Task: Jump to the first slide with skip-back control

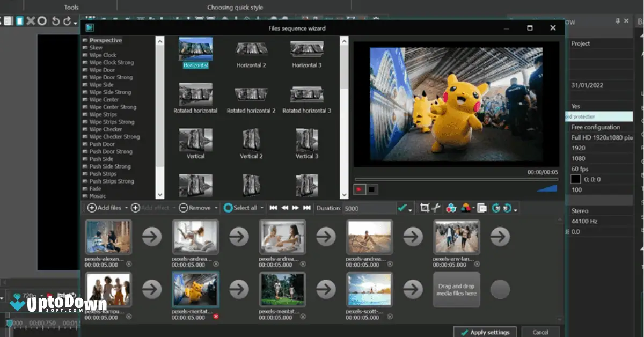Action: click(274, 208)
